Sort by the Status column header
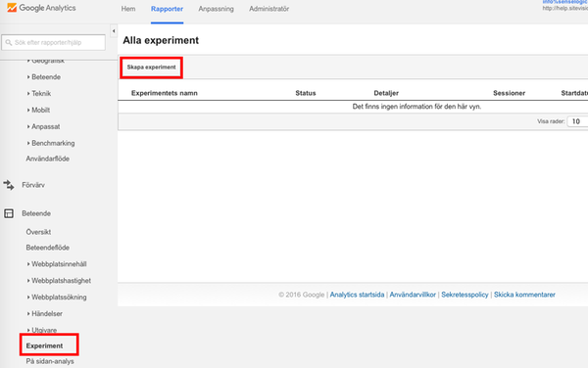588x368 pixels. click(306, 93)
